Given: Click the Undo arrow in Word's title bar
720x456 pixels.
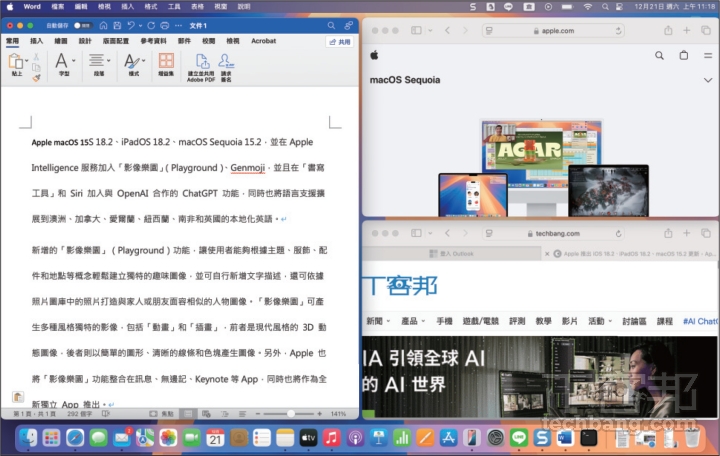Looking at the screenshot, I should tap(131, 26).
